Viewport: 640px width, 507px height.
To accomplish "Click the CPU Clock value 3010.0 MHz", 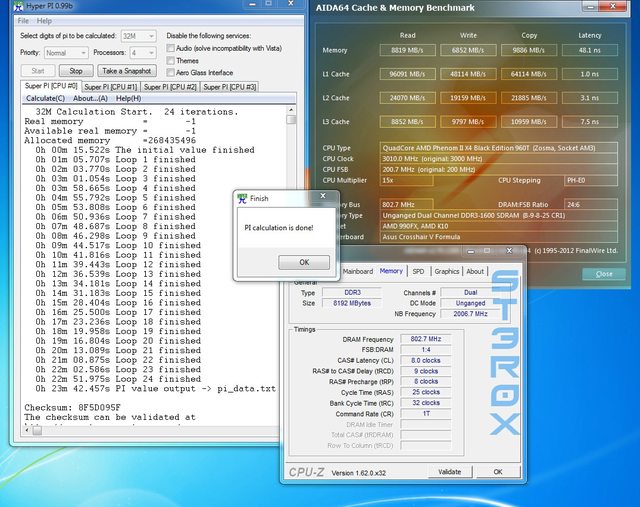I will [x=499, y=159].
